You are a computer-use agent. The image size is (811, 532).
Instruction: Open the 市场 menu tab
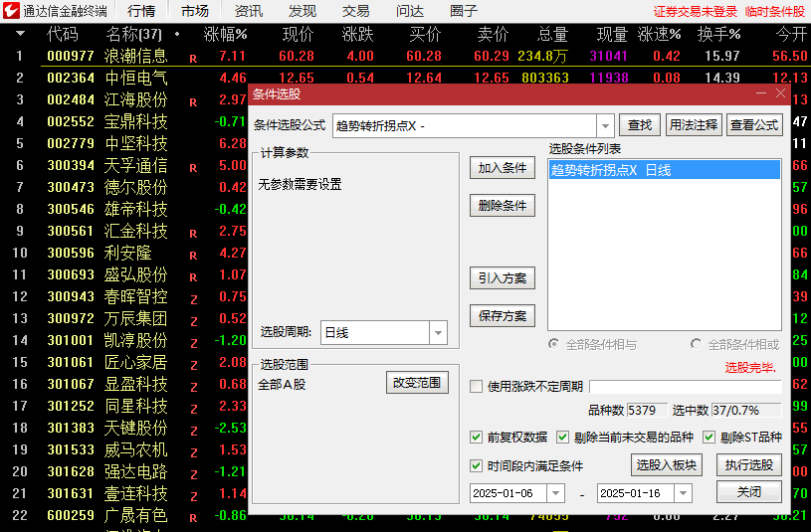(195, 11)
